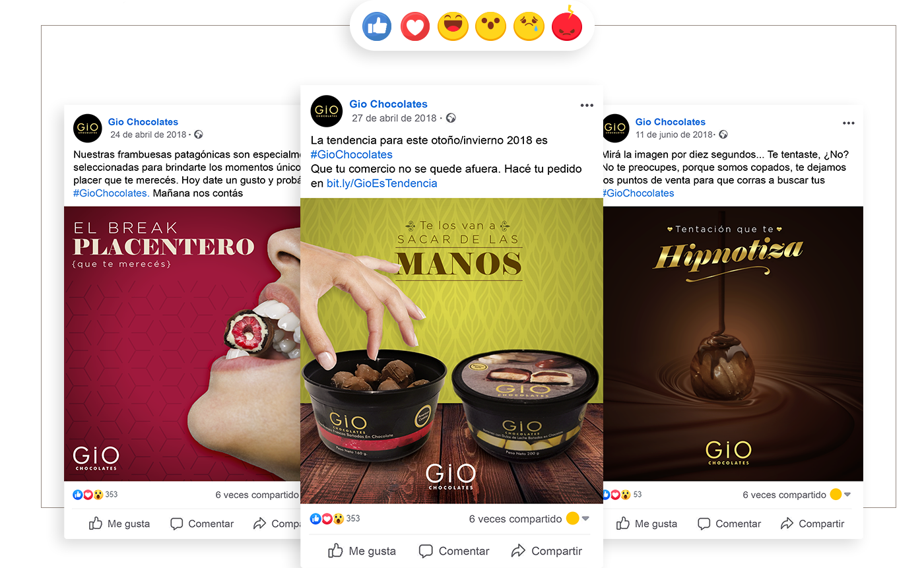
Task: Open the Gio Chocolates page name on left post
Action: [x=143, y=122]
